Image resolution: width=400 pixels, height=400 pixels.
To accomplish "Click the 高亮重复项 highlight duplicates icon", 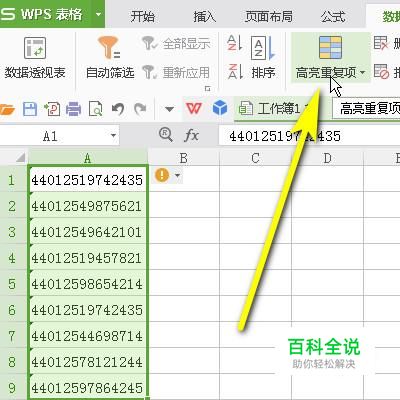I will (330, 48).
